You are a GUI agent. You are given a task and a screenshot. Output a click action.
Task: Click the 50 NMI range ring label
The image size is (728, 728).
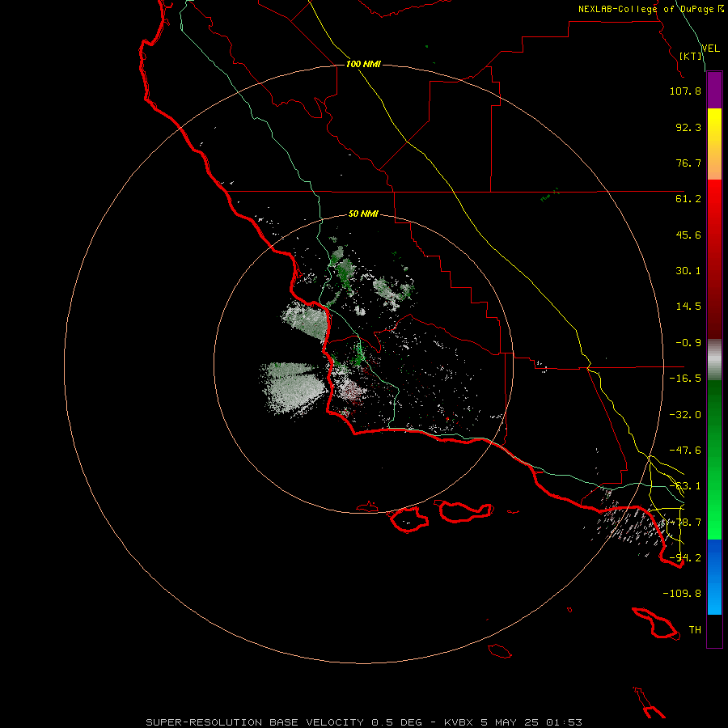363,214
